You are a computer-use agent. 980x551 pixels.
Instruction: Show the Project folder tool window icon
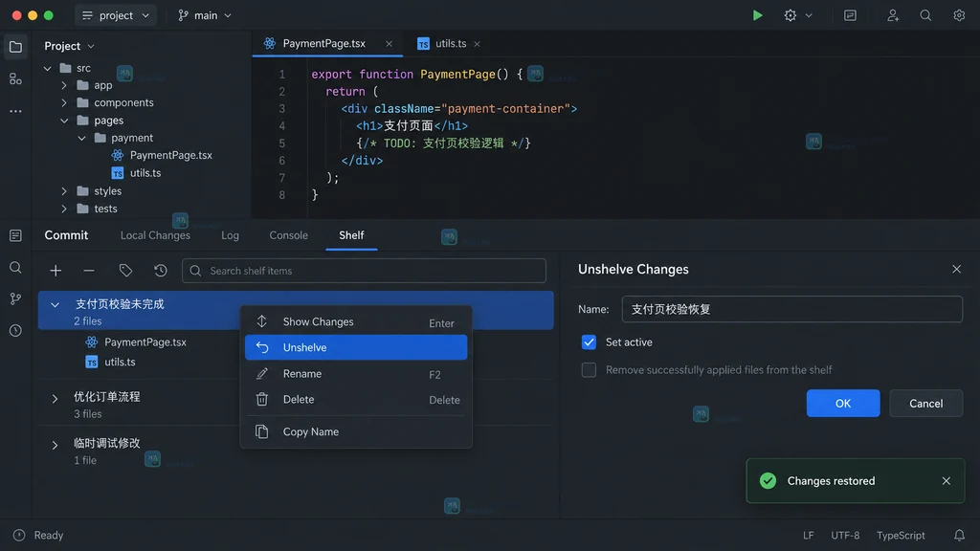pyautogui.click(x=15, y=46)
